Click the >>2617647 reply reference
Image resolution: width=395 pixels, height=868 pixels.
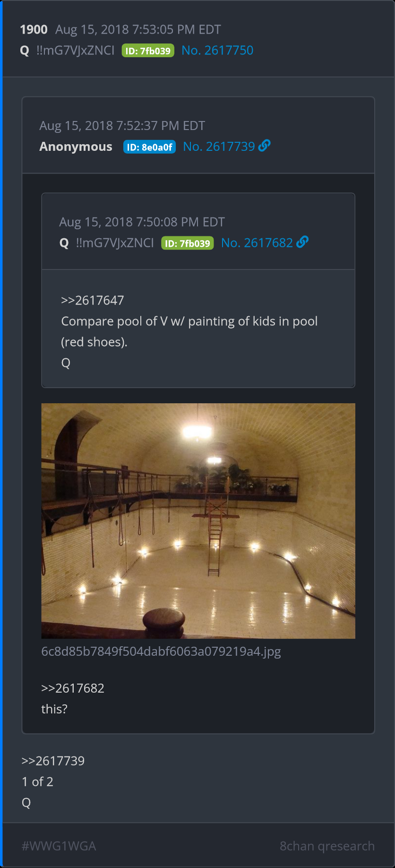coord(93,300)
